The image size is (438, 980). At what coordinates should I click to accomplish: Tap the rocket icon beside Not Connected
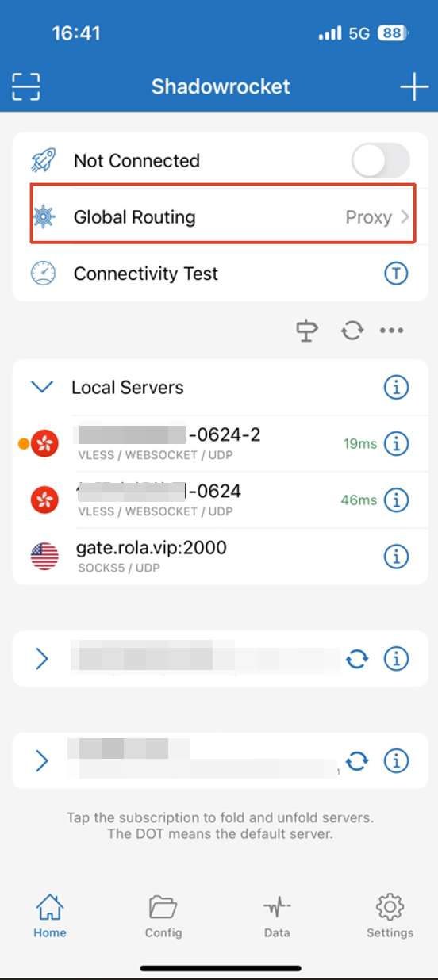click(x=43, y=161)
